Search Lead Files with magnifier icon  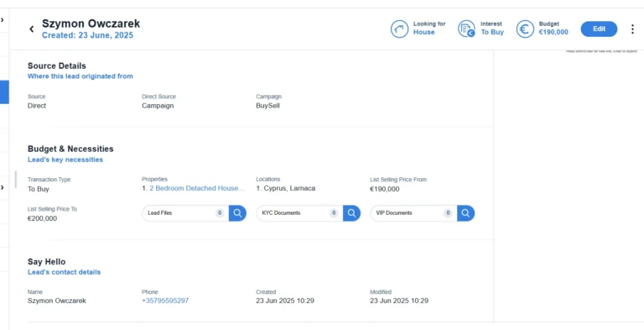tap(237, 213)
